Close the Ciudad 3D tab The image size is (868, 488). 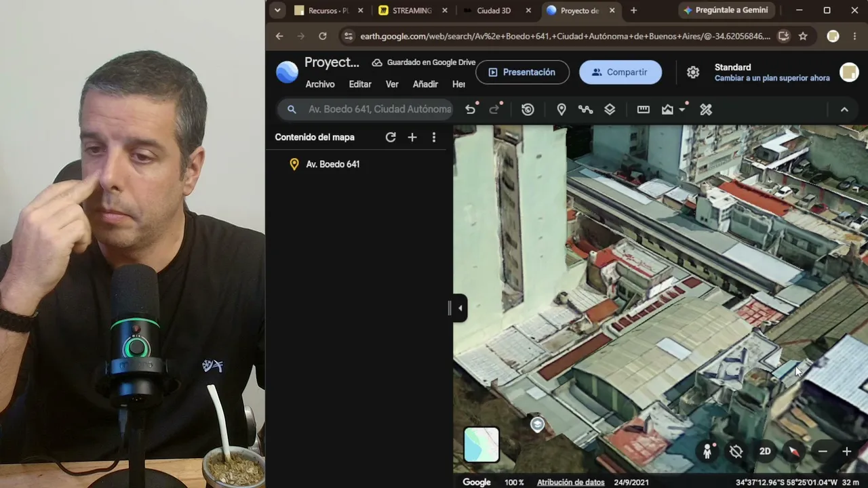point(528,10)
